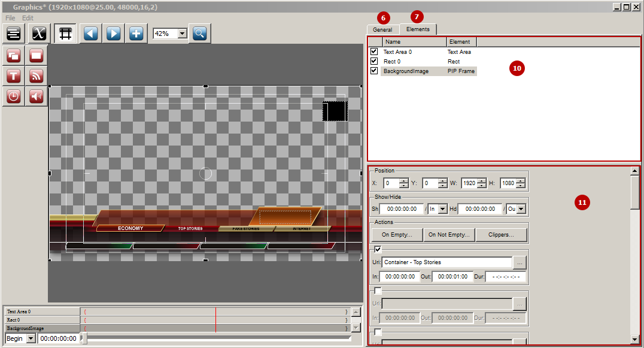644x348 pixels.
Task: Toggle the safe-area grid icon
Action: click(x=65, y=34)
